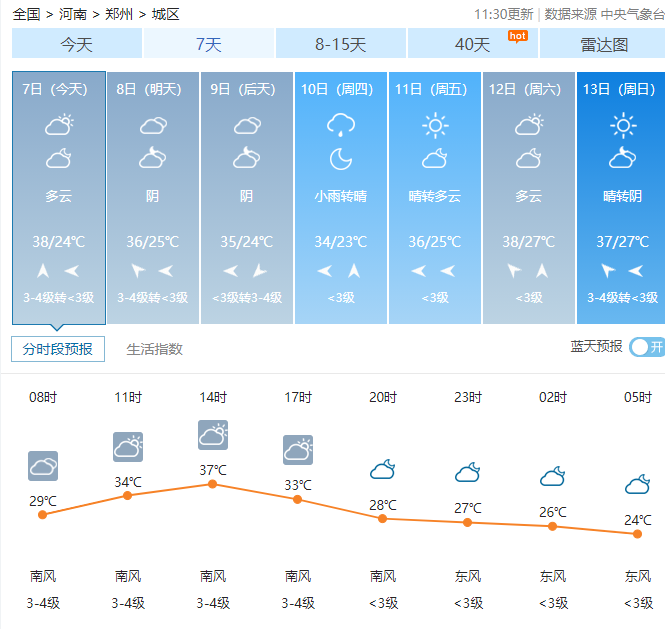Click the 17时 hourly partly cloudy icon

coord(298,450)
